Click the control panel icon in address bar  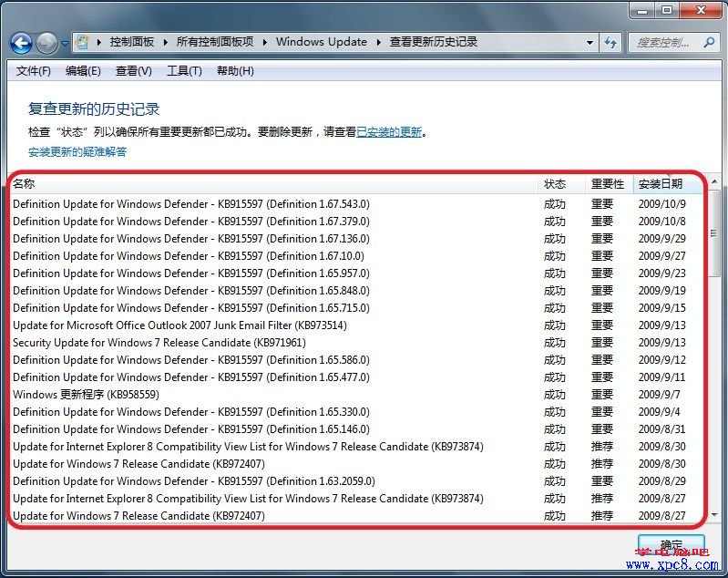pos(84,42)
